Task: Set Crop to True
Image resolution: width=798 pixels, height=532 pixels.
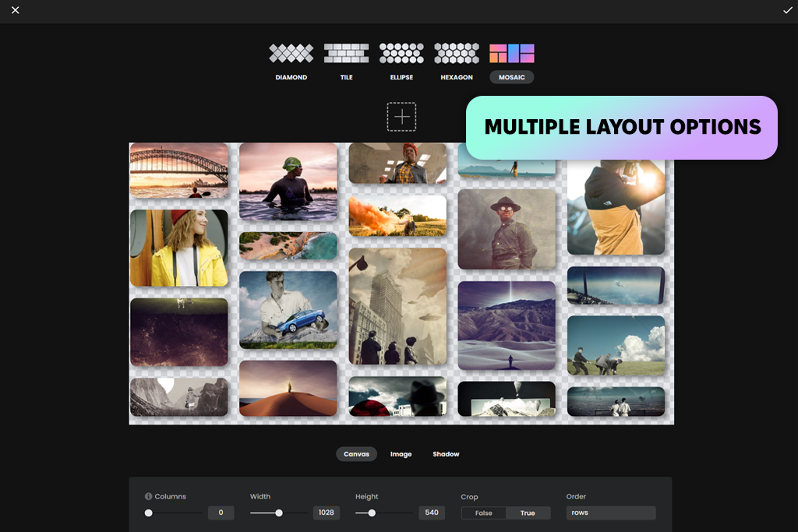Action: 528,513
